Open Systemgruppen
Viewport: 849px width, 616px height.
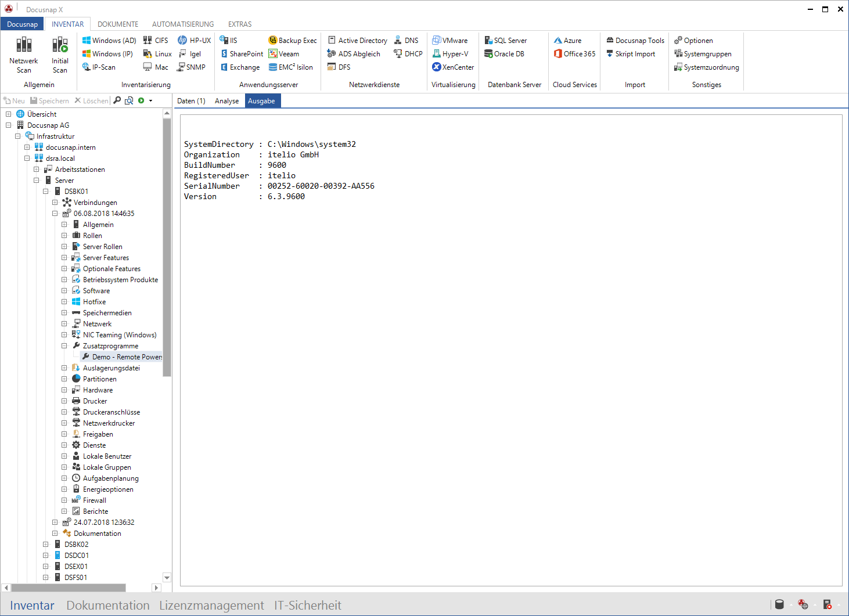click(x=703, y=53)
